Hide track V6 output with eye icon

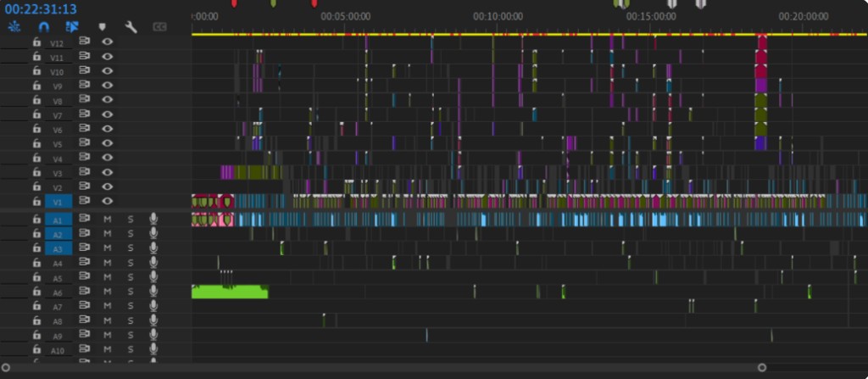(107, 129)
